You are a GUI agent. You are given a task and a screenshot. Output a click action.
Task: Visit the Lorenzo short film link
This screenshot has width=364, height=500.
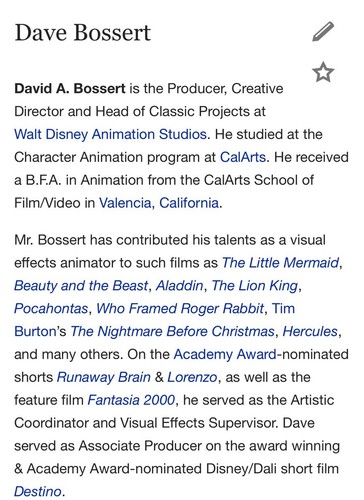coord(192,377)
